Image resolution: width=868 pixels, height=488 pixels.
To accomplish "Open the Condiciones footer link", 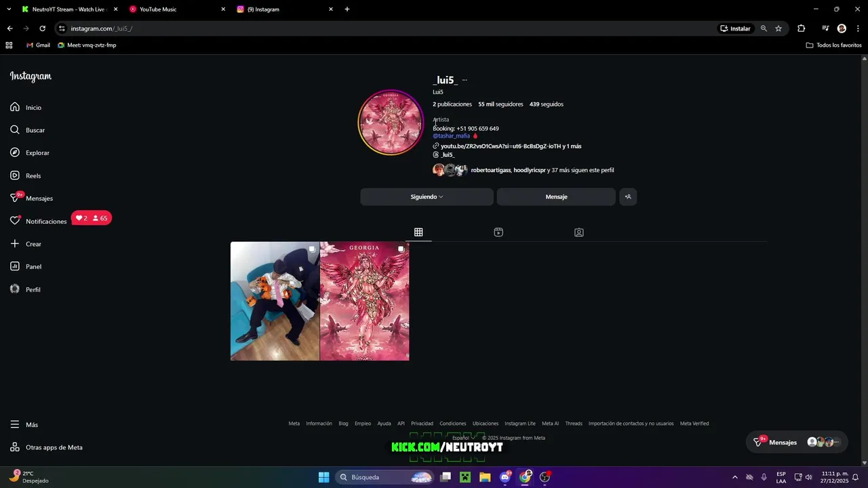I will tap(453, 424).
